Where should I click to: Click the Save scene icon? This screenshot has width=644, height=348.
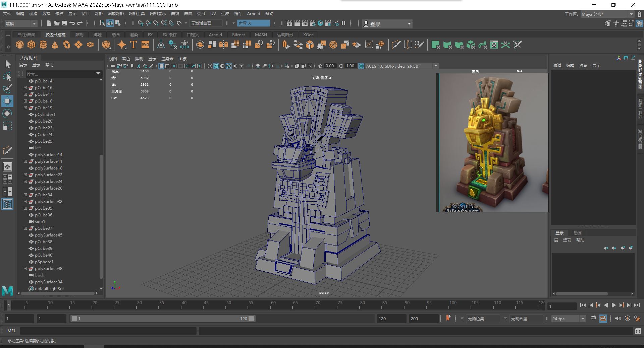click(x=64, y=23)
